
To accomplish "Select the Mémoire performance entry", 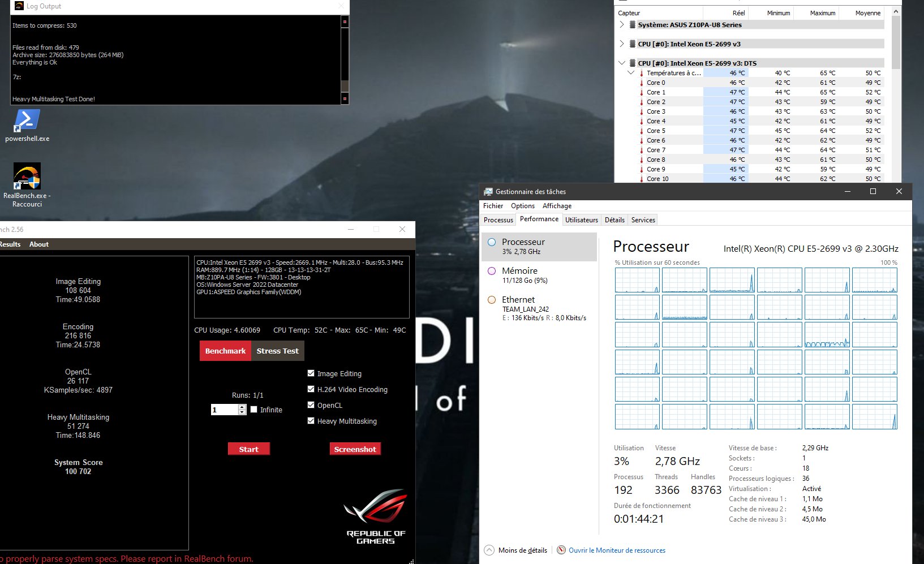I will (539, 275).
